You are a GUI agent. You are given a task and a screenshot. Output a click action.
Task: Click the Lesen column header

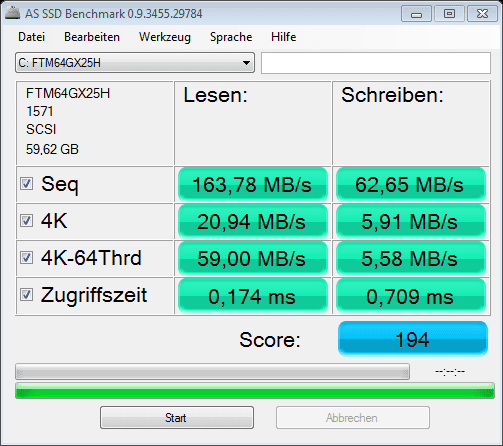tap(215, 95)
